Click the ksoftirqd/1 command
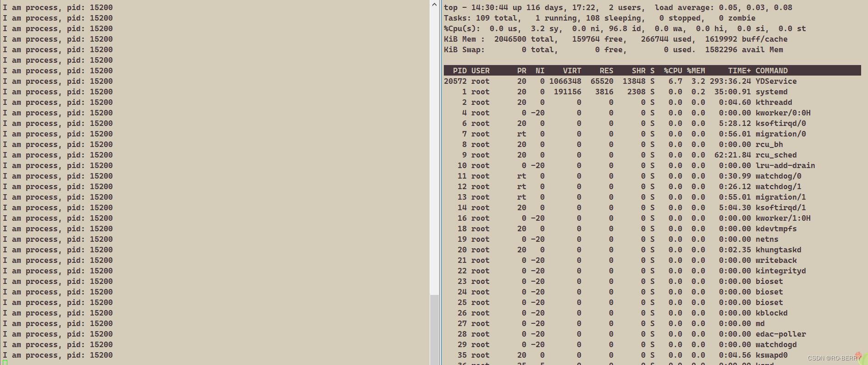 pos(780,207)
